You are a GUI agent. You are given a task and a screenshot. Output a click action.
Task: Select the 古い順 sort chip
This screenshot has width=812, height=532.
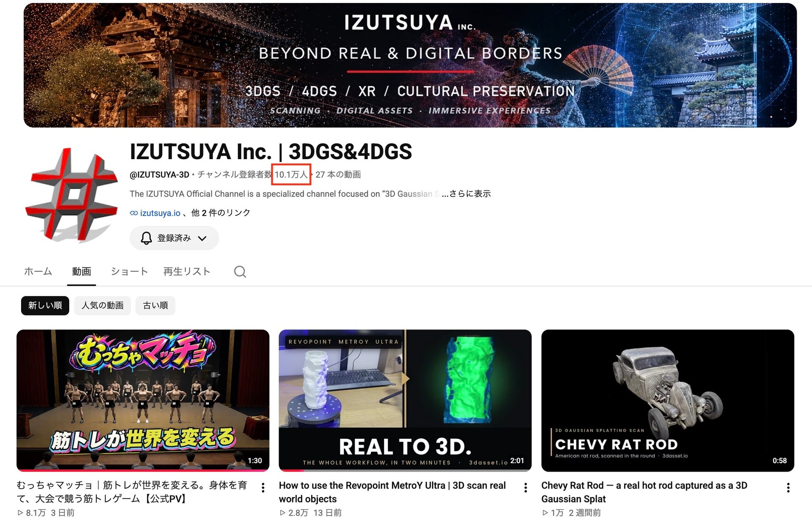coord(155,305)
